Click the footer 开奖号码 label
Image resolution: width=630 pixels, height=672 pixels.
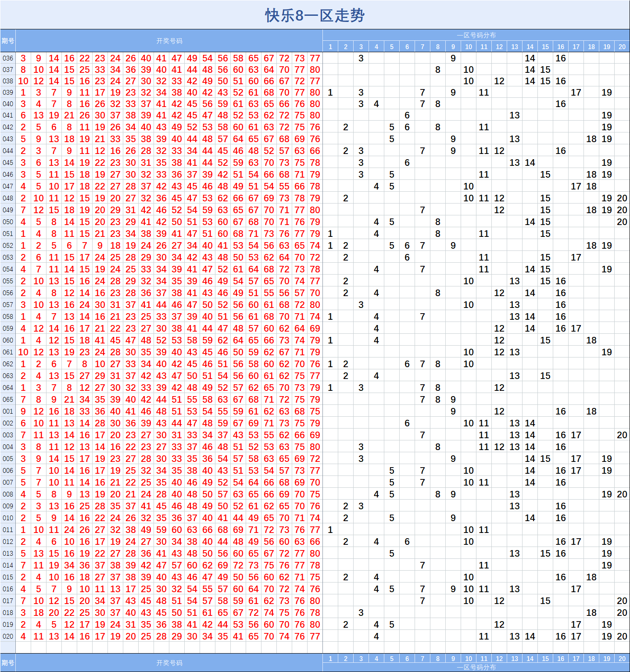169,663
